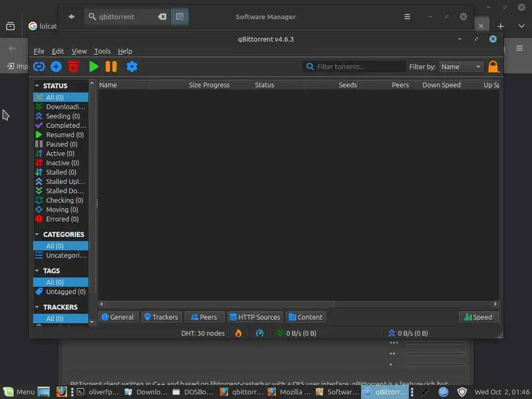Click the green Resume play icon
This screenshot has height=399, width=532.
[94, 67]
